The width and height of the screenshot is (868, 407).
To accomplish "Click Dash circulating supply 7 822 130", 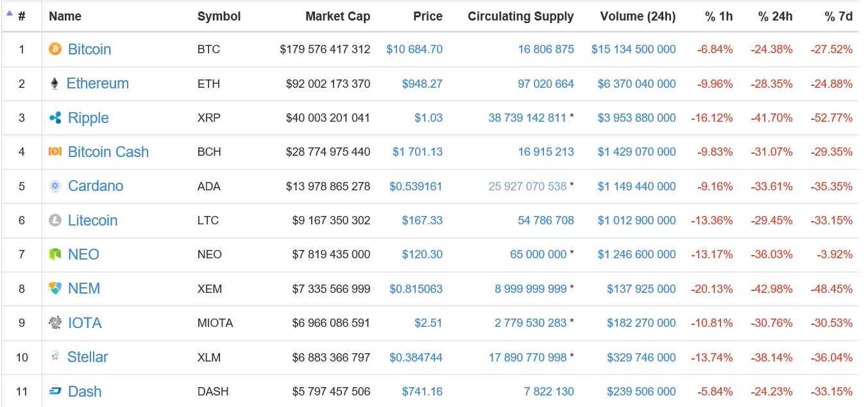I will [x=549, y=392].
